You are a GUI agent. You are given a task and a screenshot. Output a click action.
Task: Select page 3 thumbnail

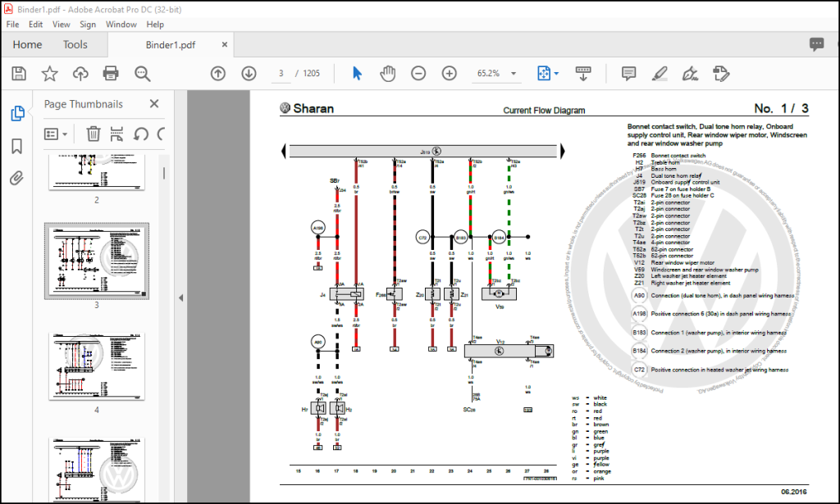point(97,261)
